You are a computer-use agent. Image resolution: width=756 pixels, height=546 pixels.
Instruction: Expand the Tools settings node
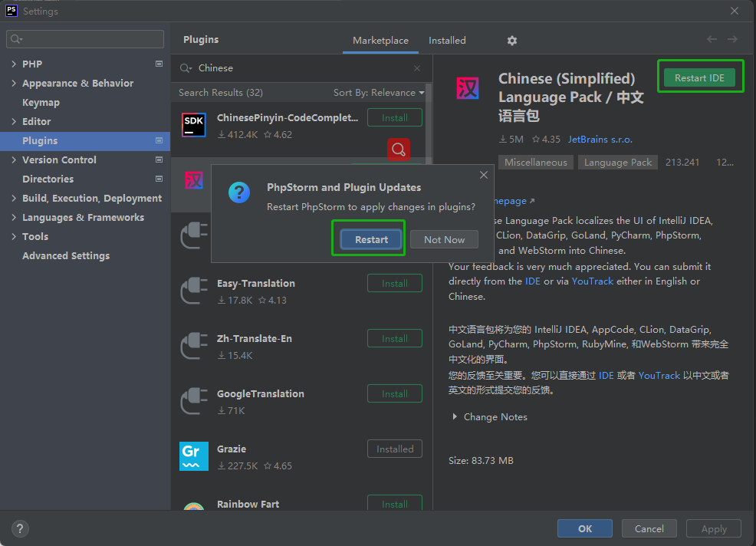coord(14,236)
